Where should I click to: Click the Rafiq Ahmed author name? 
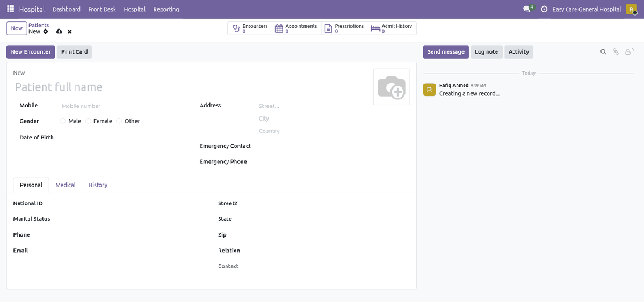pos(454,85)
